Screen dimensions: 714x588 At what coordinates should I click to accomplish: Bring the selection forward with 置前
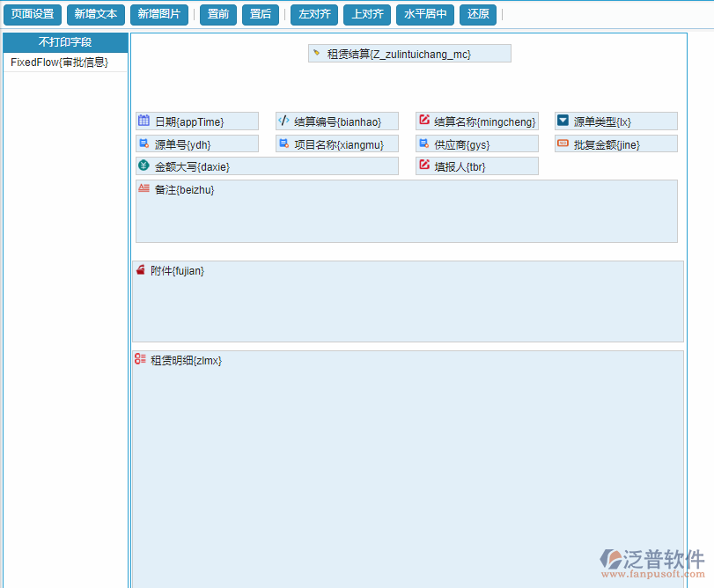coord(217,14)
